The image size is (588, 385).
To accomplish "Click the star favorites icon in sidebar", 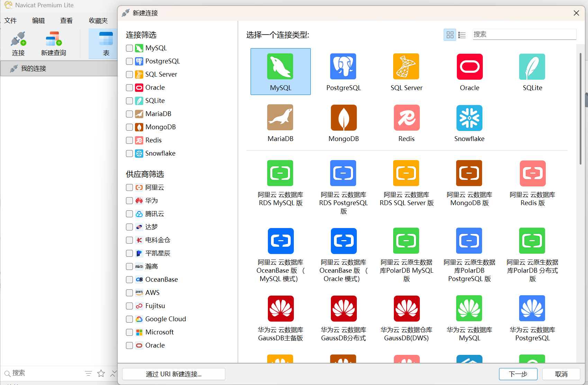I will point(101,373).
